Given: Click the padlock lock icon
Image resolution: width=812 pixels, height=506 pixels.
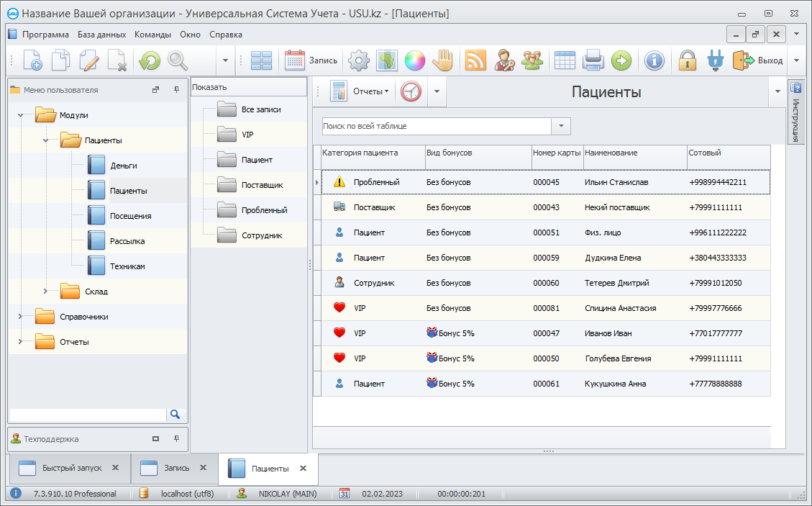Looking at the screenshot, I should click(688, 61).
